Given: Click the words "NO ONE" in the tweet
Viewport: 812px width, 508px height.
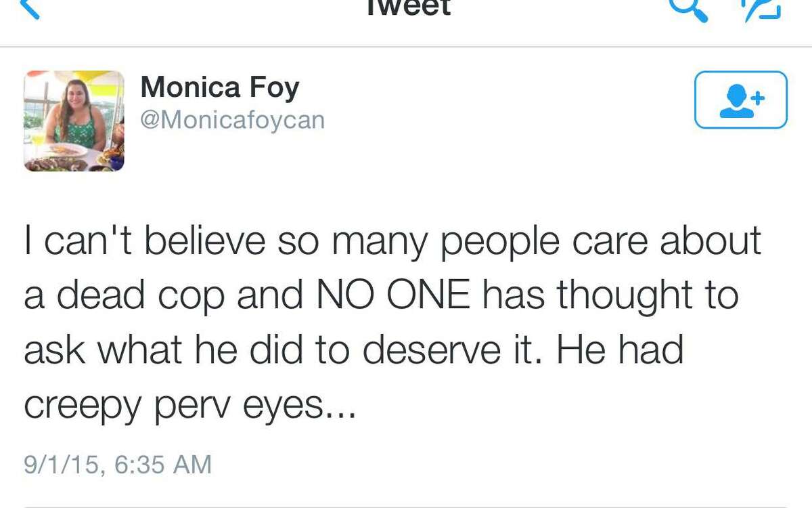Looking at the screenshot, I should tap(392, 296).
